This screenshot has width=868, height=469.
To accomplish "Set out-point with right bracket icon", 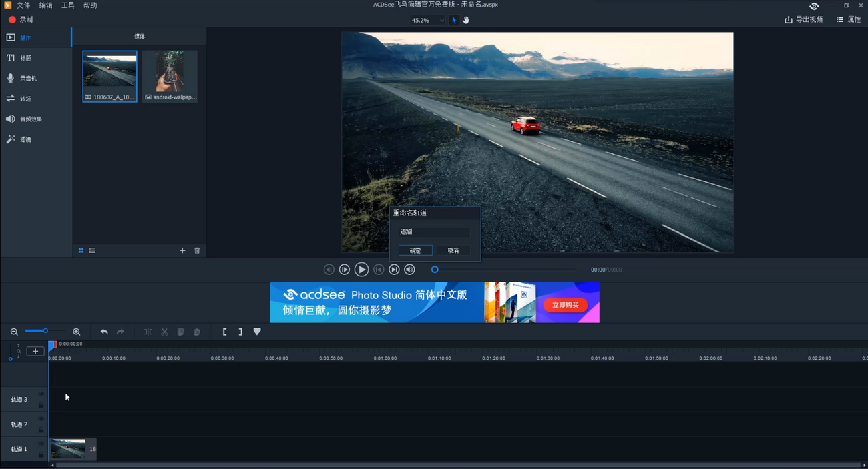I will point(240,332).
